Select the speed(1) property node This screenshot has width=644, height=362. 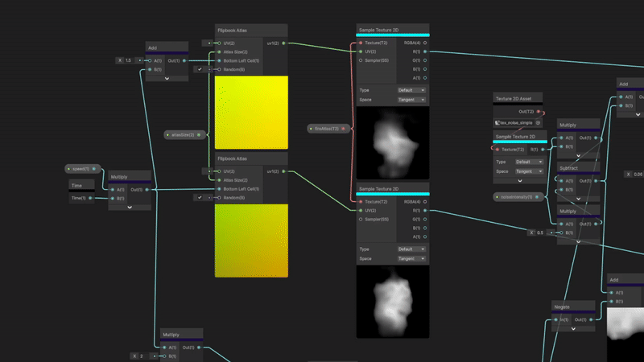point(81,169)
